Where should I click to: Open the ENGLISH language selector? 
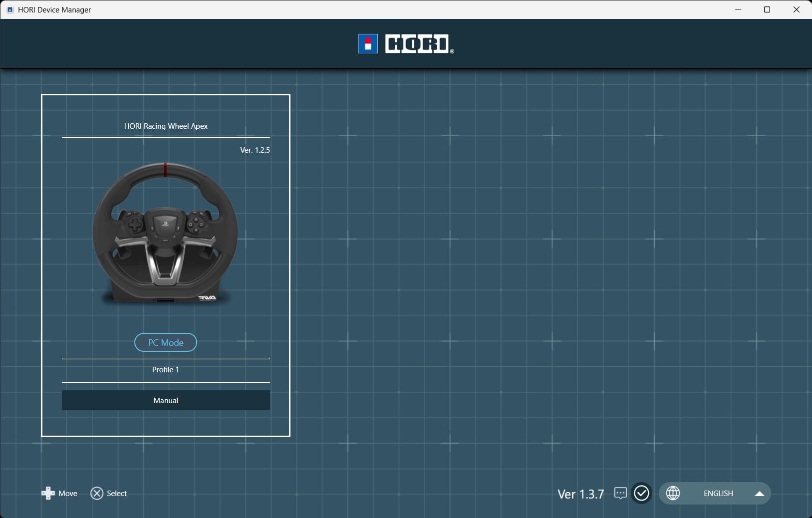718,494
